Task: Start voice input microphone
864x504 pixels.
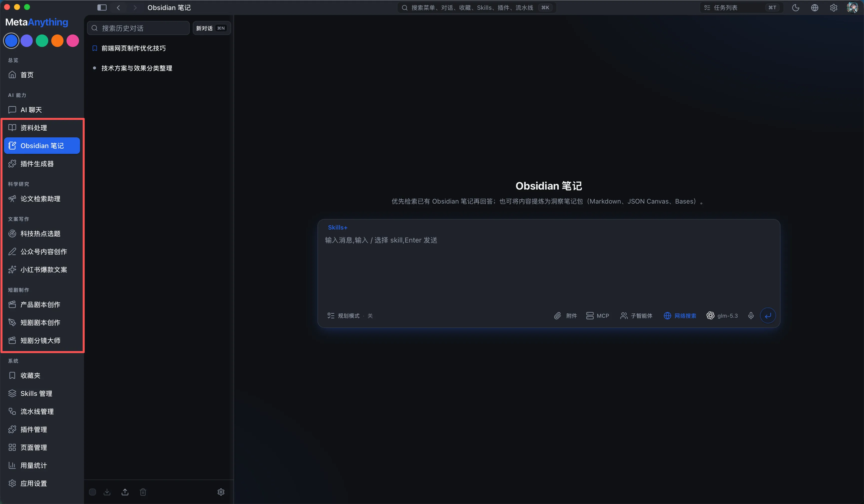Action: pyautogui.click(x=751, y=315)
